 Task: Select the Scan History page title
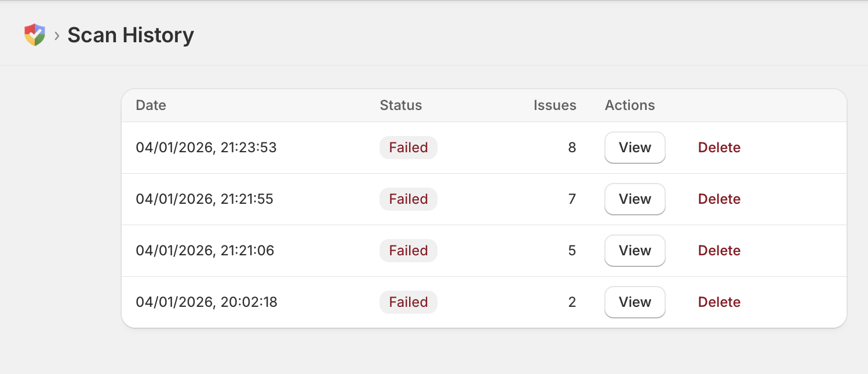click(130, 35)
